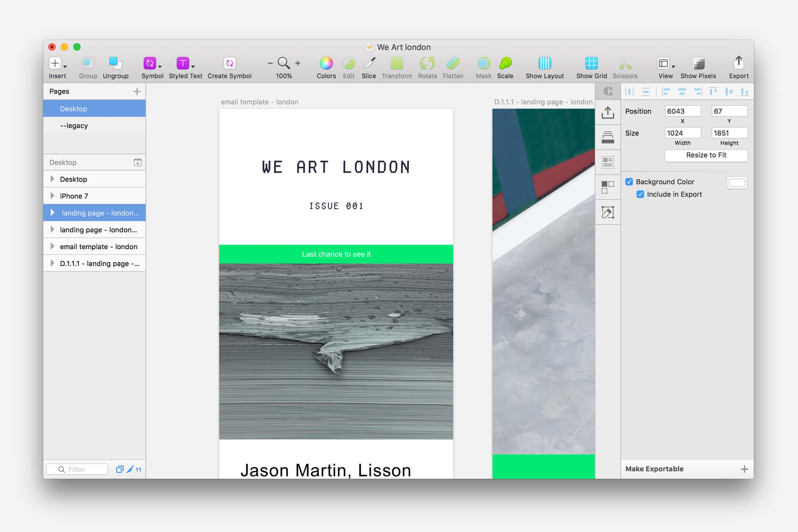798x532 pixels.
Task: Click the Ungroup toolbar icon
Action: (115, 64)
